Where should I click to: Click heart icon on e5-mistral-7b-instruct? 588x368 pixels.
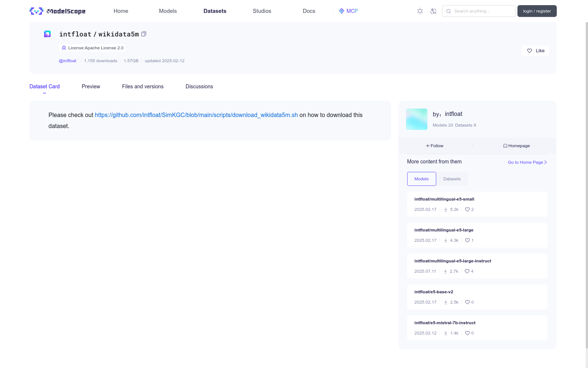467,333
